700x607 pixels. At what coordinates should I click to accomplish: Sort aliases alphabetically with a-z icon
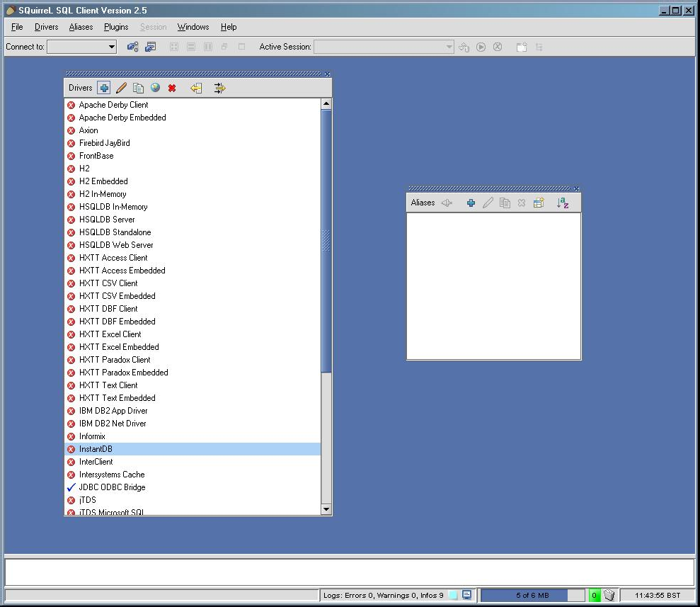tap(563, 203)
